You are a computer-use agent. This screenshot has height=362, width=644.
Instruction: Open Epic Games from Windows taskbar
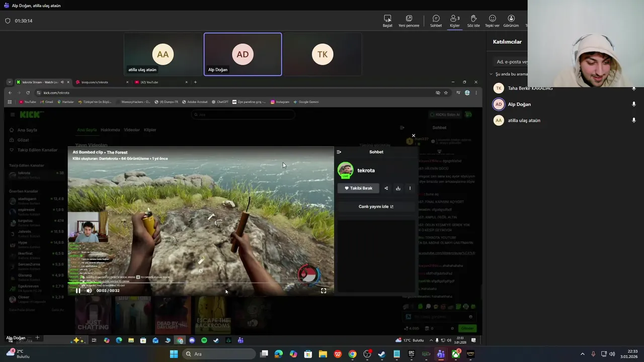click(411, 354)
